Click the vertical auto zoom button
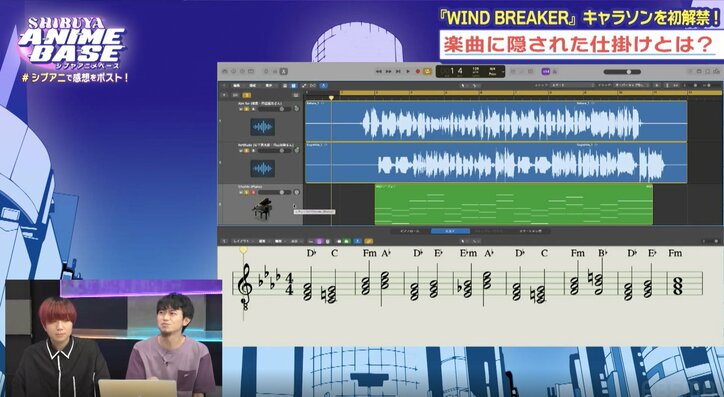 667,85
